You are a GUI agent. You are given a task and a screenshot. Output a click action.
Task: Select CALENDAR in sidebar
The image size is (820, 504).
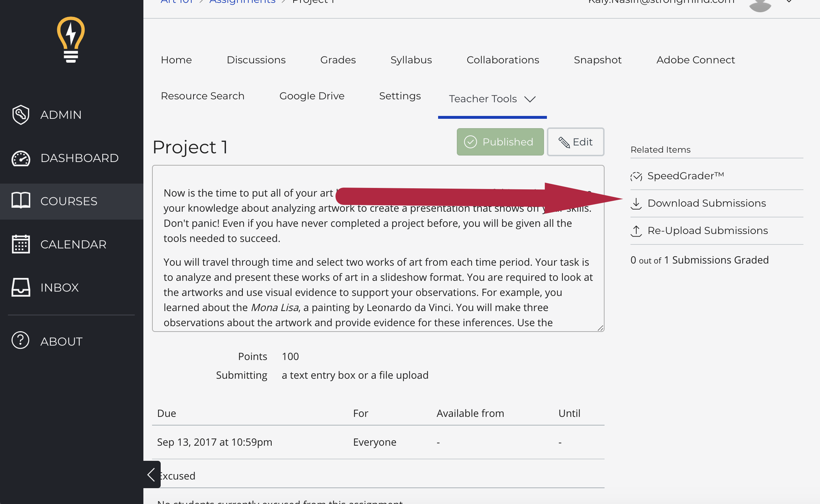pyautogui.click(x=72, y=244)
